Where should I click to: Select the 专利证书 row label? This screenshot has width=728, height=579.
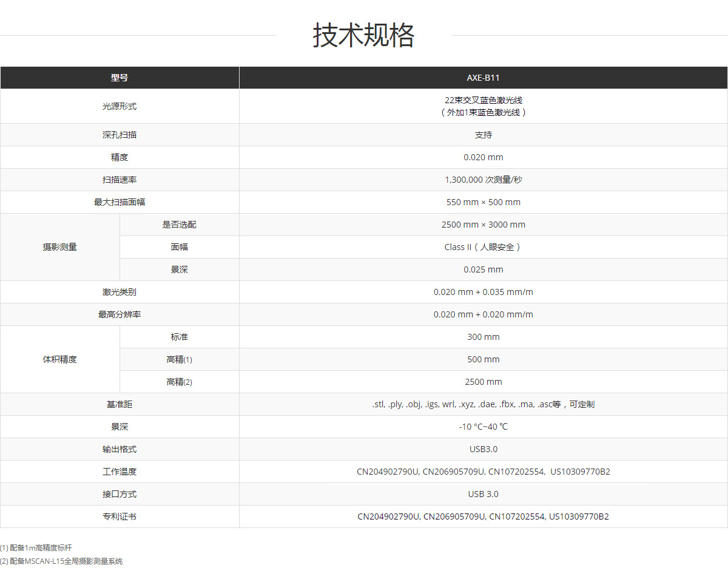point(120,516)
